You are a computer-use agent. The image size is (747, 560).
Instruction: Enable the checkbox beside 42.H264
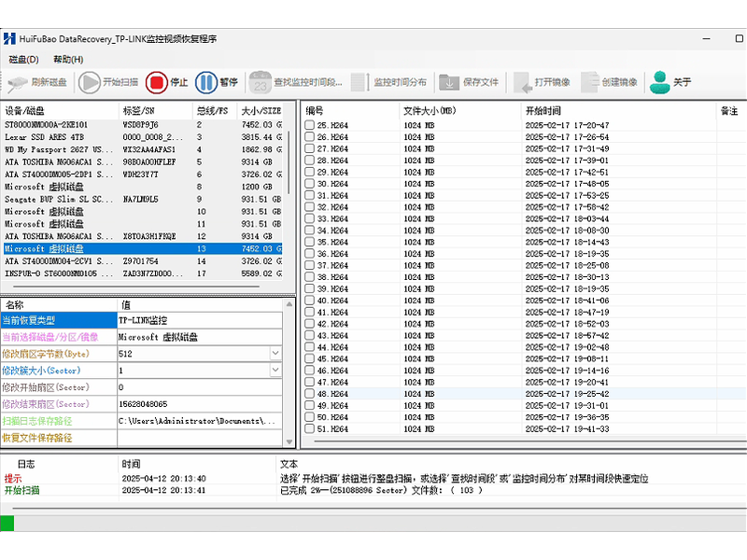pos(310,324)
